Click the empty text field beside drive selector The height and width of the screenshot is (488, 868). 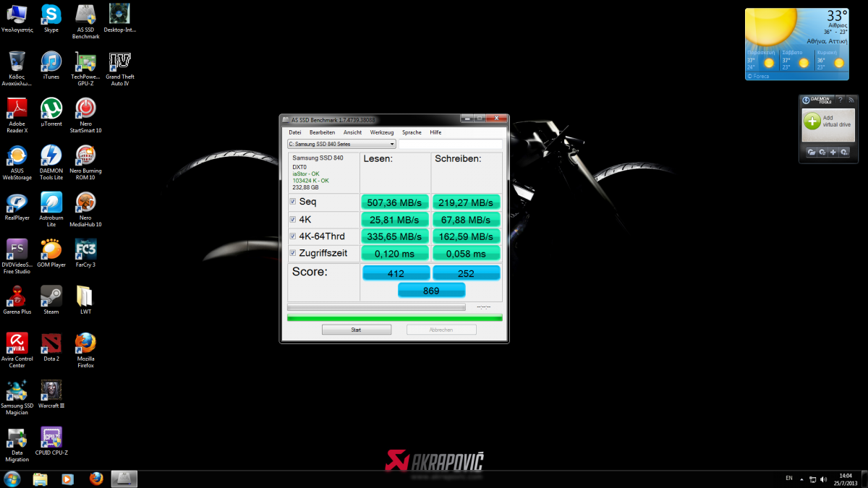pyautogui.click(x=450, y=144)
